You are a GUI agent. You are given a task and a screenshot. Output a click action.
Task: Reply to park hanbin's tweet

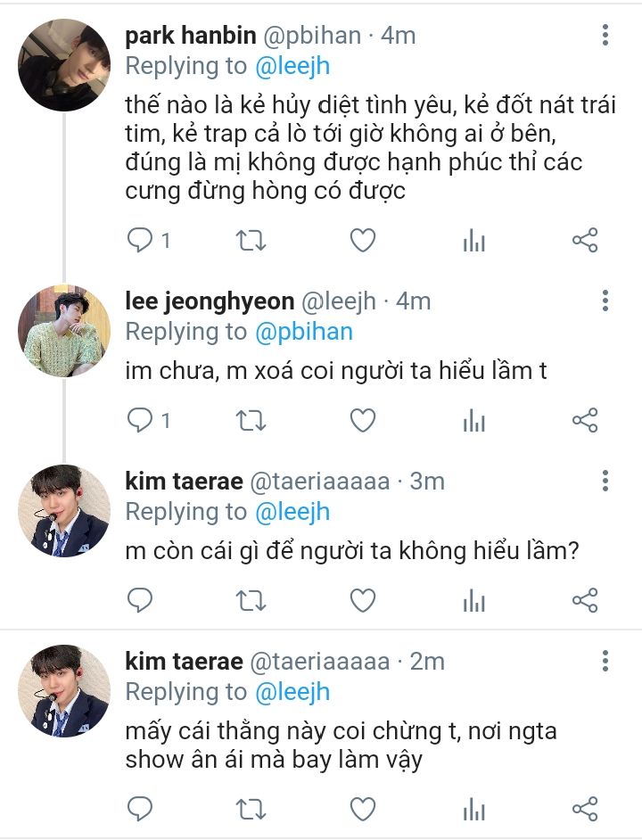point(140,240)
